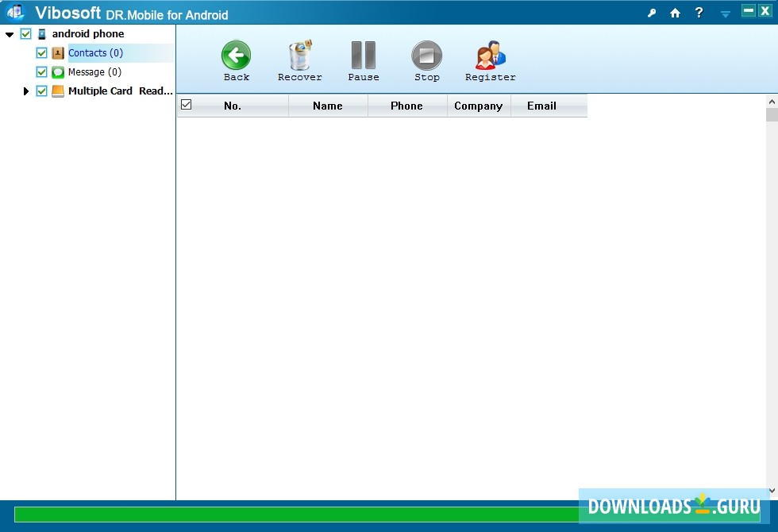This screenshot has width=778, height=532.
Task: Uncheck the android phone checkbox
Action: point(25,33)
